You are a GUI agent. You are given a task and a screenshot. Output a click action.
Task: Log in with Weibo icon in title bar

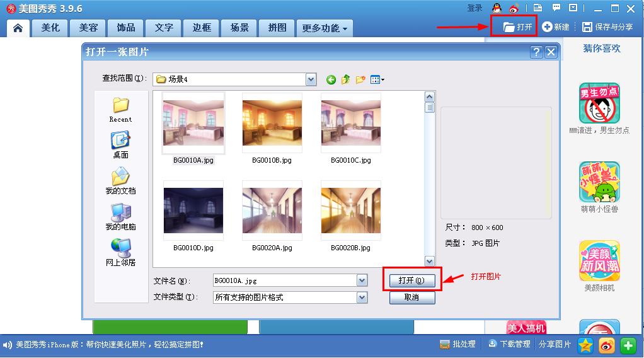click(514, 8)
